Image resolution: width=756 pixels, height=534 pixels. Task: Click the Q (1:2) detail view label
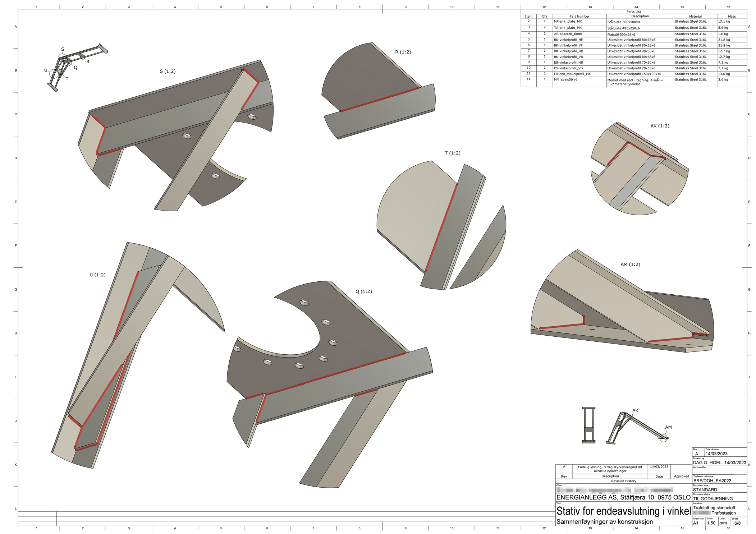point(363,291)
